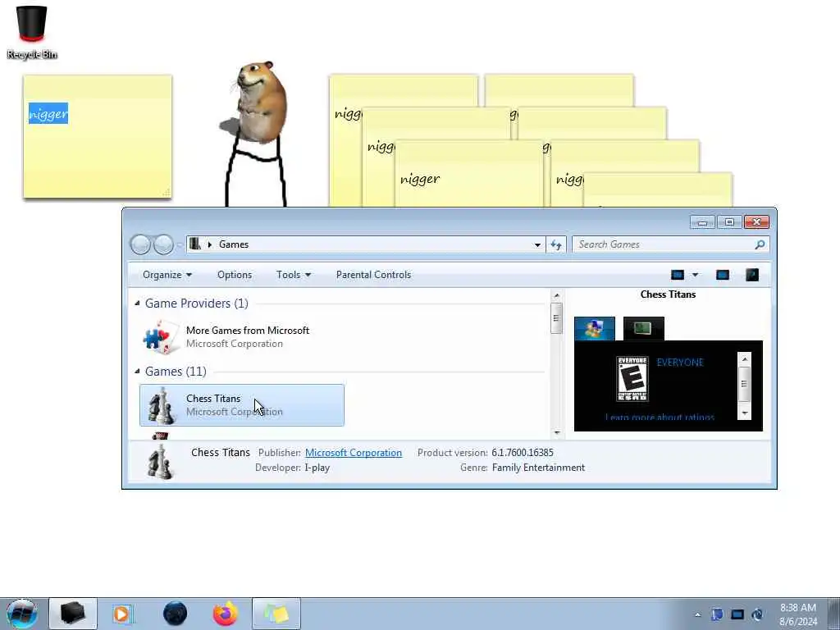Select More Games from Microsoft
Viewport: 840px width, 630px height.
tap(242, 337)
